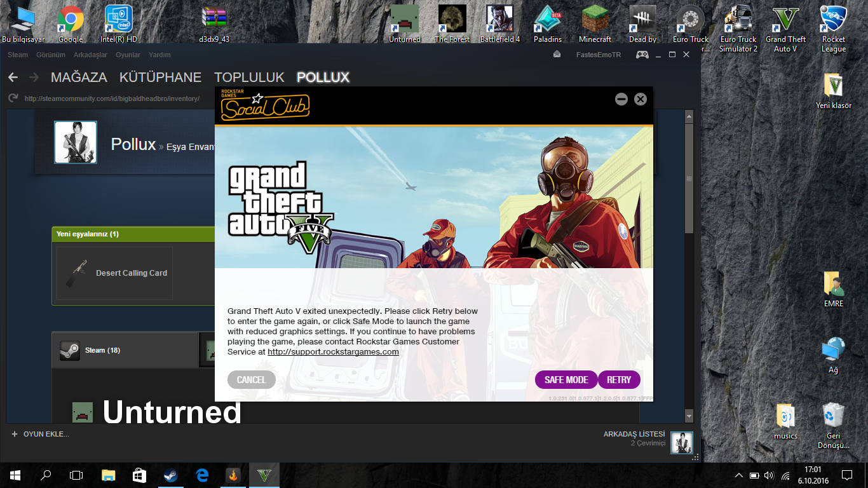868x488 pixels.
Task: Open Steam Big Picture controller icon
Action: (x=642, y=55)
